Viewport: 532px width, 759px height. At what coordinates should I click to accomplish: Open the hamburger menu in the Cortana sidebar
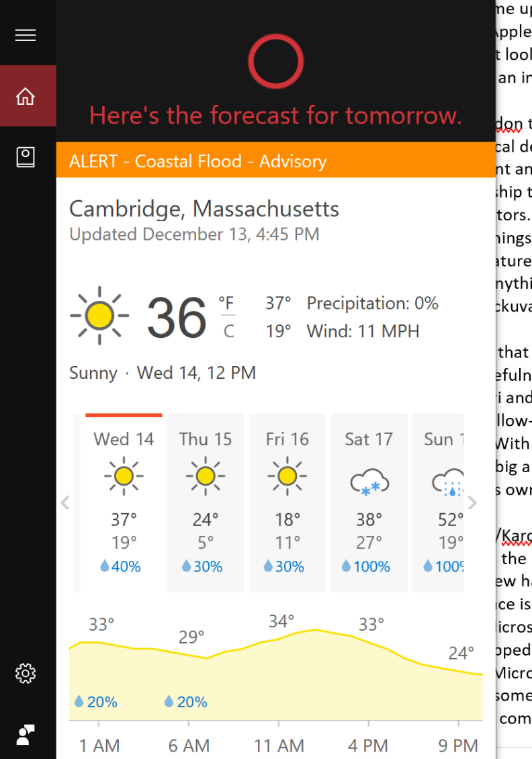coord(26,36)
